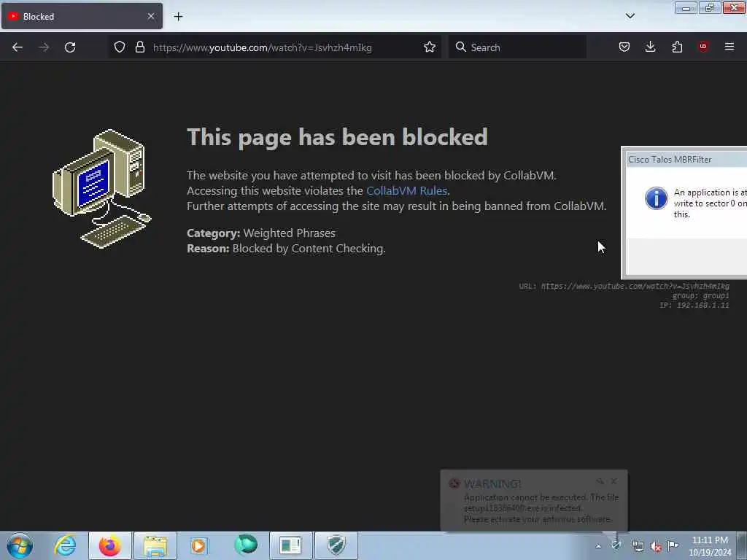Reload the blocked page
The height and width of the screenshot is (560, 747).
pyautogui.click(x=70, y=47)
